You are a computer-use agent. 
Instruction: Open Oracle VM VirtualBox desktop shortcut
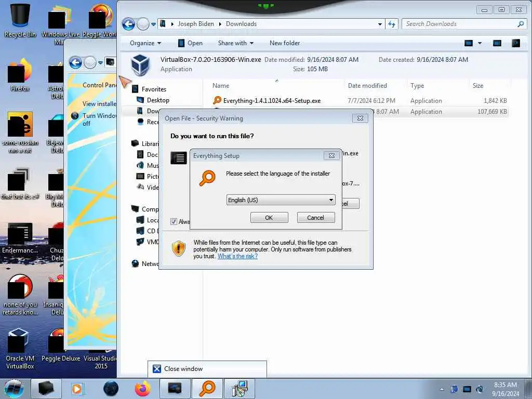point(20,349)
